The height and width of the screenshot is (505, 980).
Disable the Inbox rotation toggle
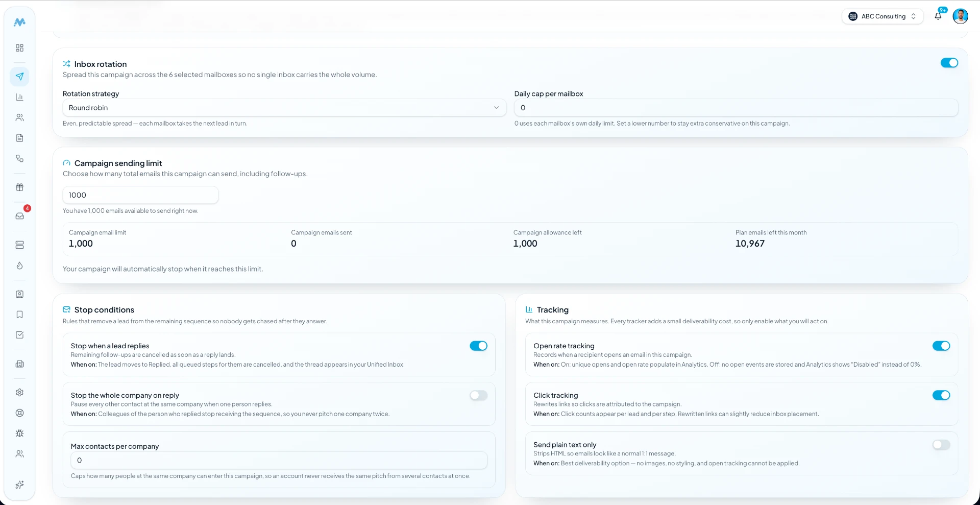[x=949, y=63]
